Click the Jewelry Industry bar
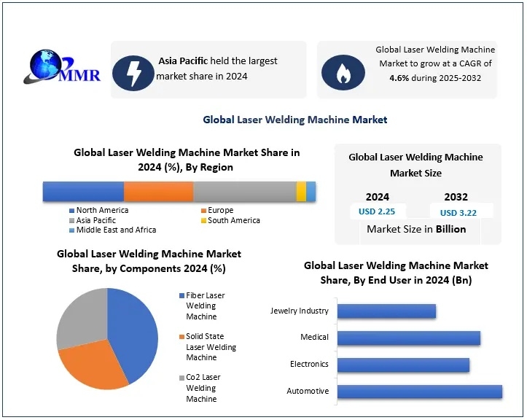The width and height of the screenshot is (527, 420). pos(386,311)
